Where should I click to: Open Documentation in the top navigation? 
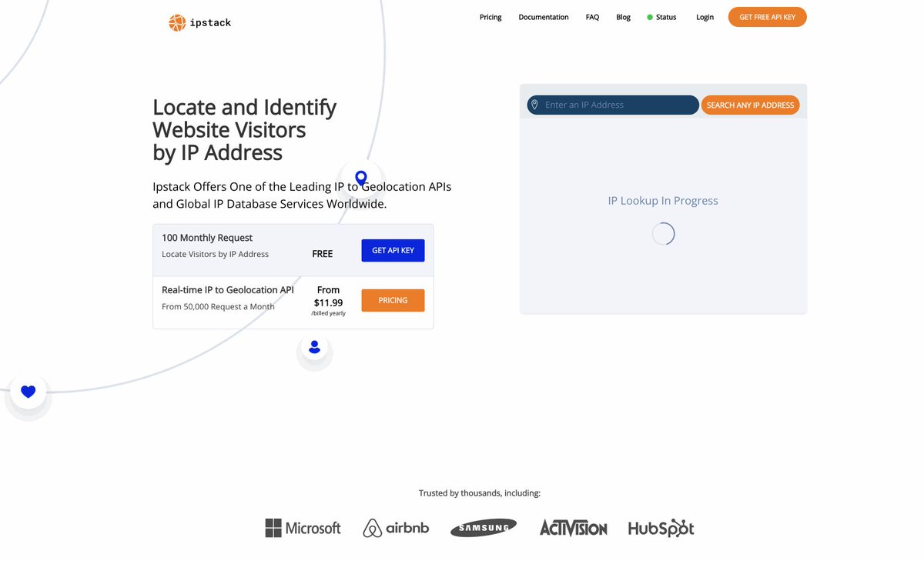click(544, 17)
